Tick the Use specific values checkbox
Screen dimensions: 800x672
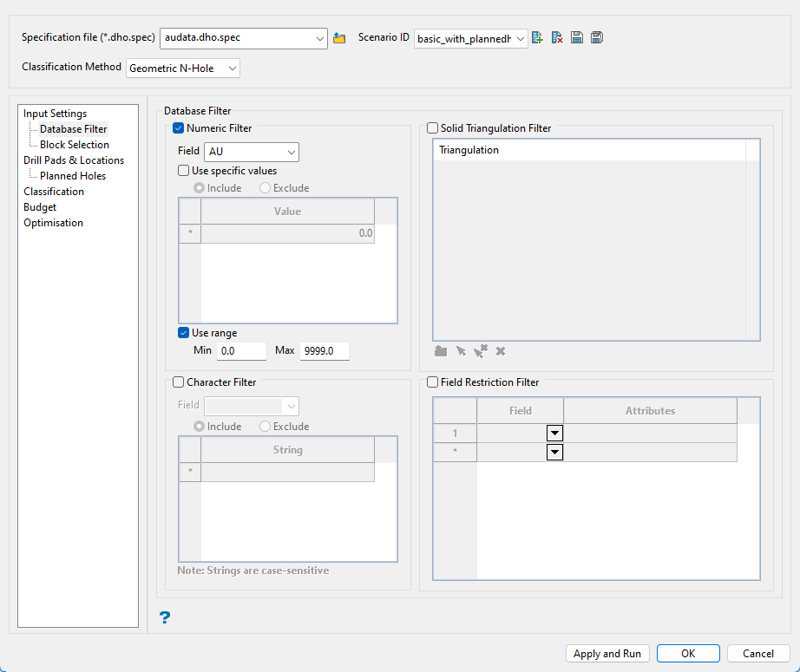point(184,171)
